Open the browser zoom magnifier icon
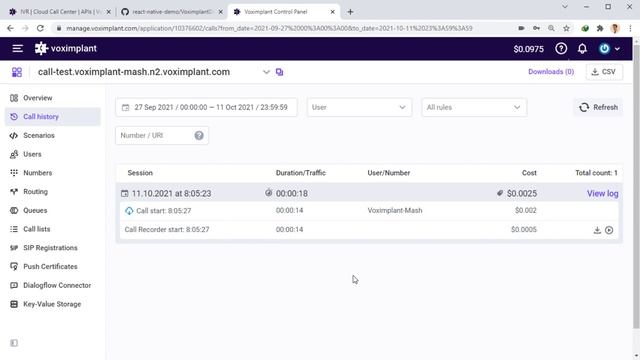This screenshot has width=640, height=360. pos(551,28)
